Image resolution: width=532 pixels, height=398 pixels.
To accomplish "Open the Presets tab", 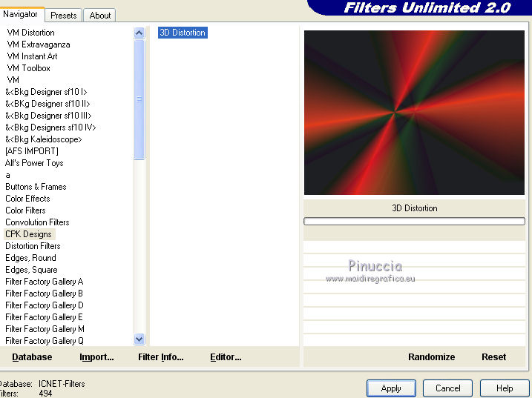I will (x=64, y=16).
